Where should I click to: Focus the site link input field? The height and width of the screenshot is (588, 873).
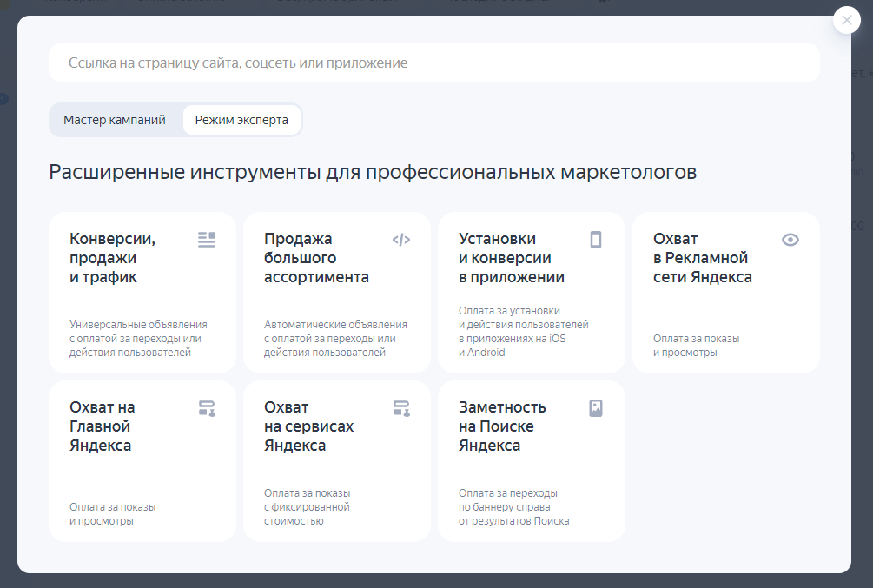pos(433,63)
